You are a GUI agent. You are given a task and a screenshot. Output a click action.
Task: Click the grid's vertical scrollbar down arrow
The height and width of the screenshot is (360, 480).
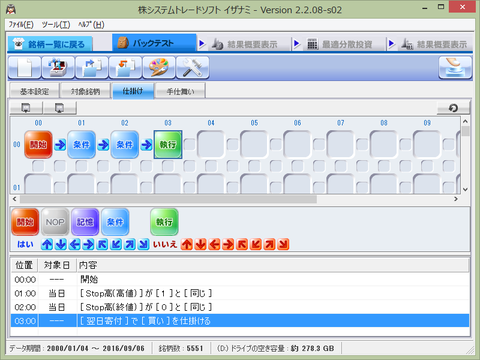pyautogui.click(x=465, y=189)
